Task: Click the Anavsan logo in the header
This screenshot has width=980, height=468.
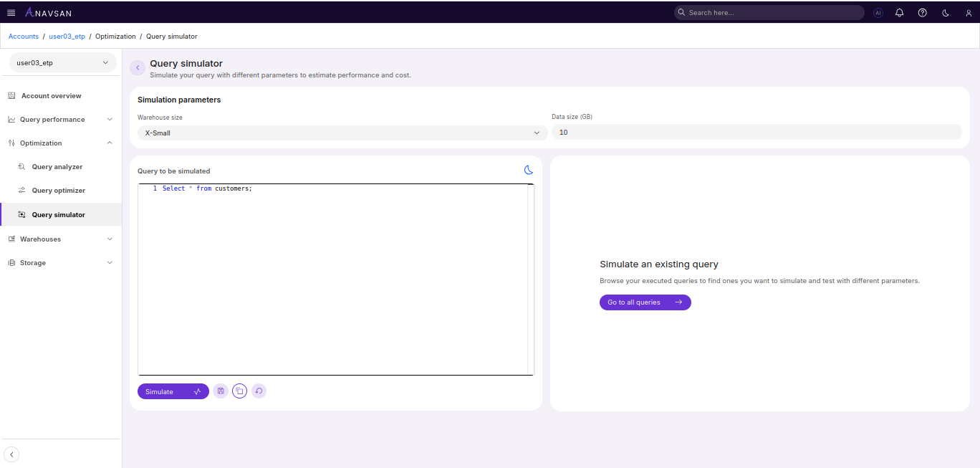Action: (x=47, y=12)
